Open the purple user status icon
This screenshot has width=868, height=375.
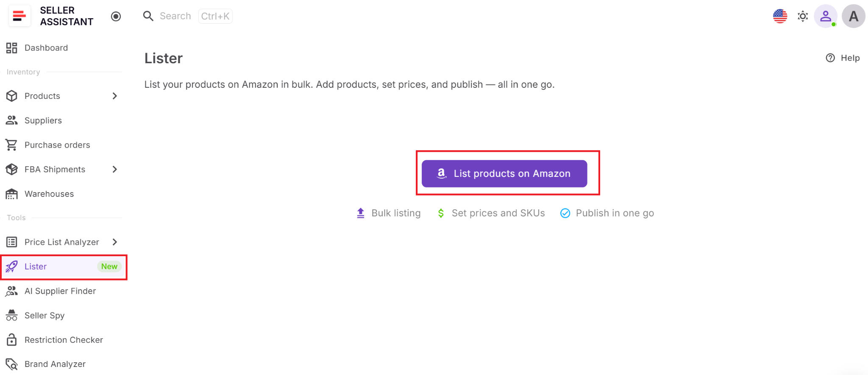click(825, 16)
